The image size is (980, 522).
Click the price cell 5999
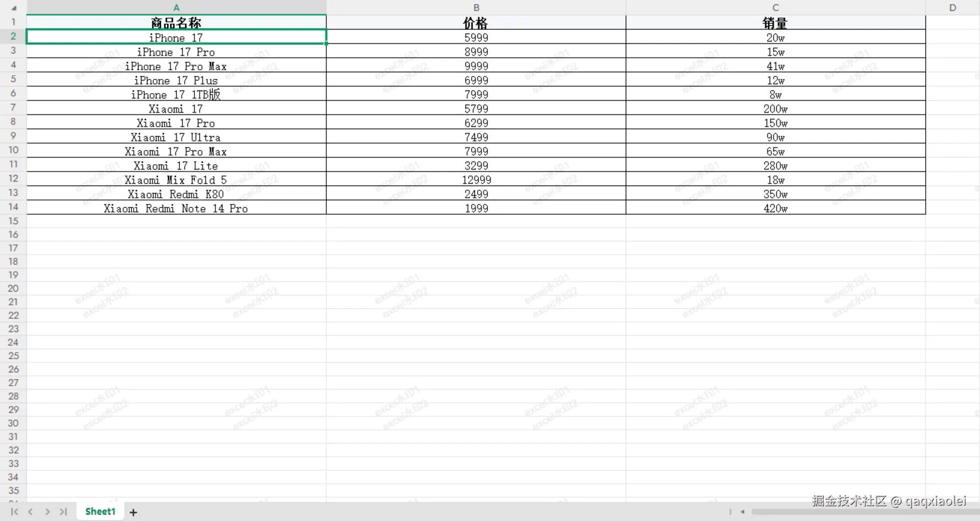pyautogui.click(x=476, y=37)
